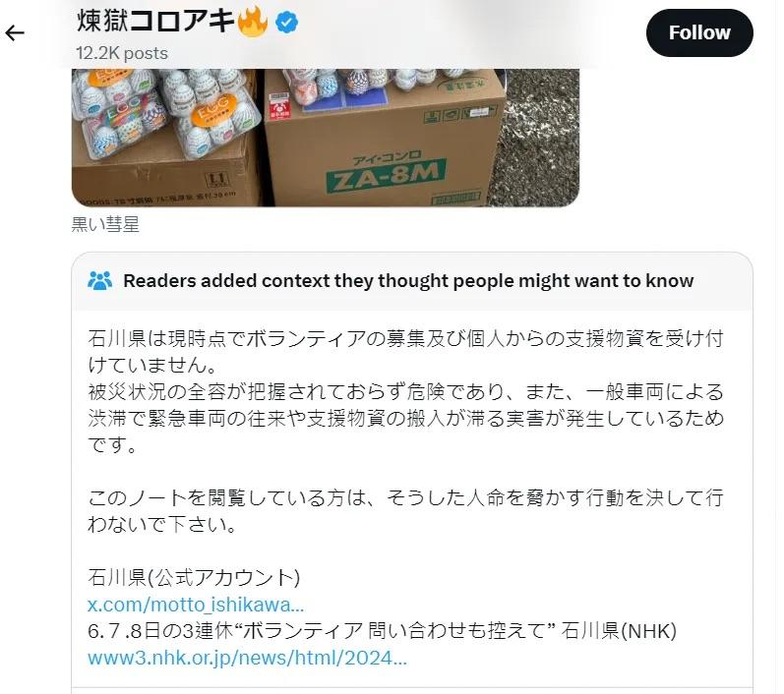Viewport: 784px width, 694px height.
Task: Click the note's first paragraph about 石川県
Action: click(405, 352)
